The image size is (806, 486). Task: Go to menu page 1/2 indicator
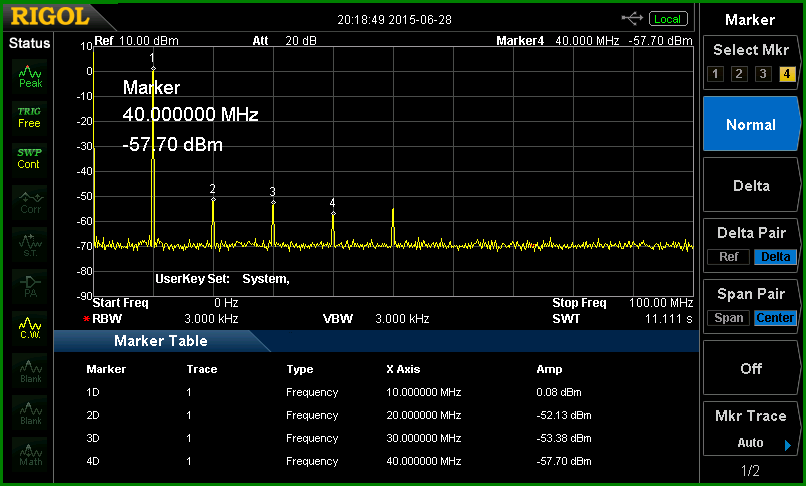tap(750, 471)
